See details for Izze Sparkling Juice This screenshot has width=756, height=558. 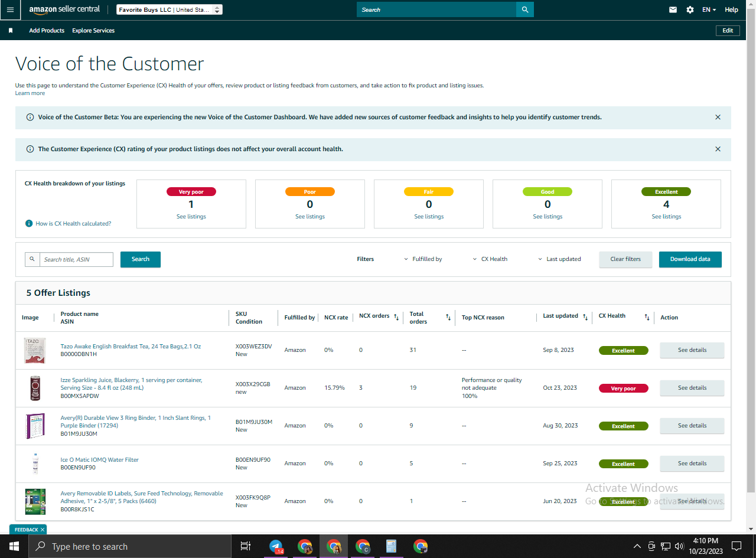click(x=692, y=388)
